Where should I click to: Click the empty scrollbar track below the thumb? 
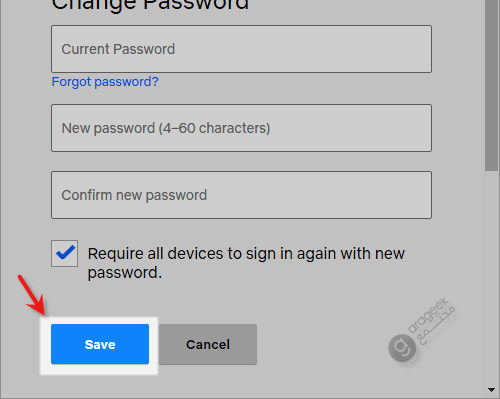tap(491, 277)
